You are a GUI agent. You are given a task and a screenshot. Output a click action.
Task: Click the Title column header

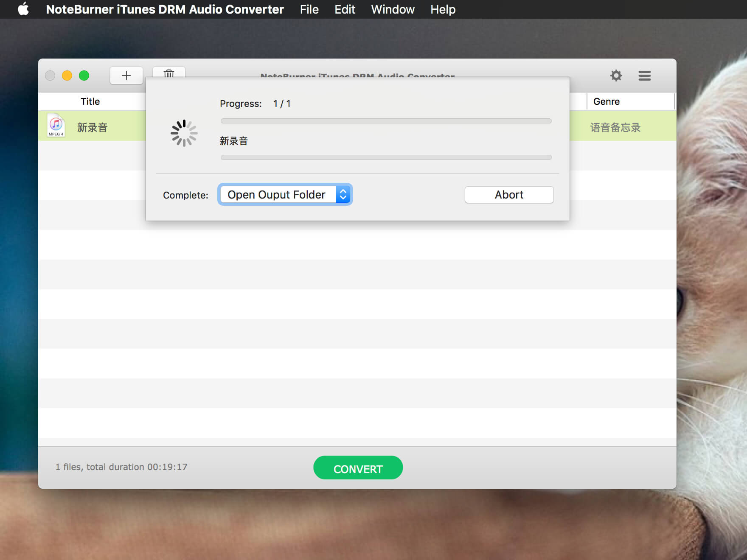(x=90, y=101)
